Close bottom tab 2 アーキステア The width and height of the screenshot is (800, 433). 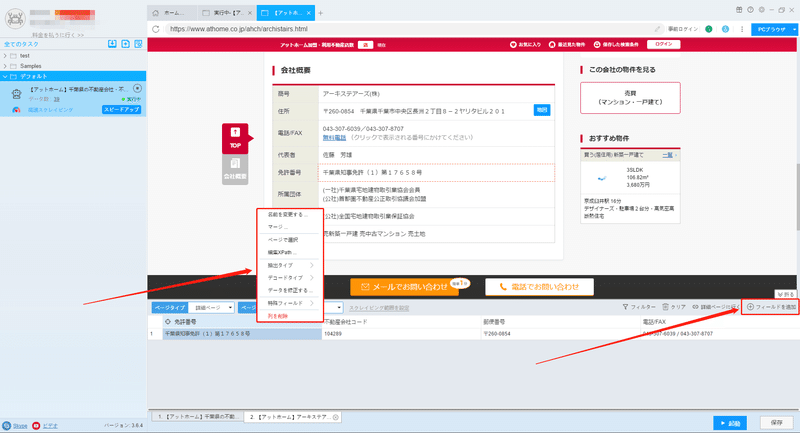coord(336,417)
